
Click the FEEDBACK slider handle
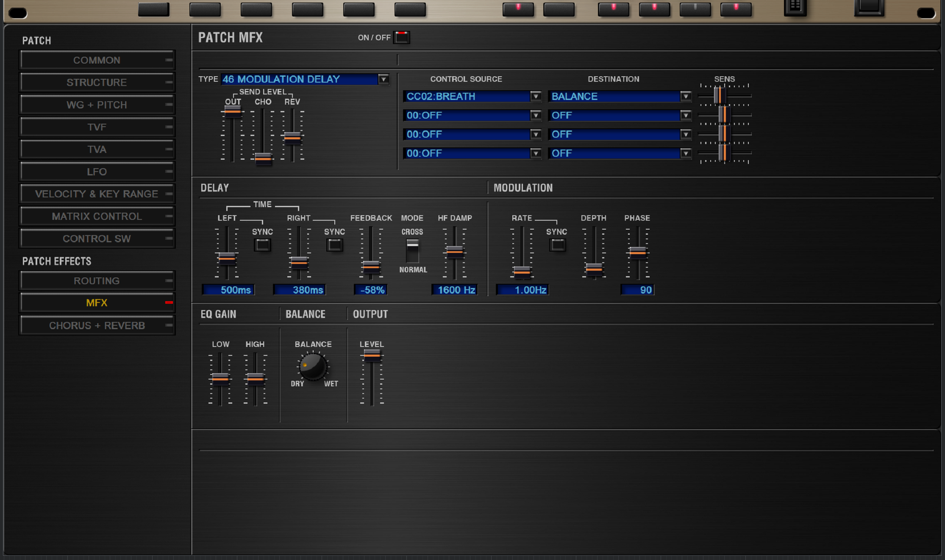371,267
